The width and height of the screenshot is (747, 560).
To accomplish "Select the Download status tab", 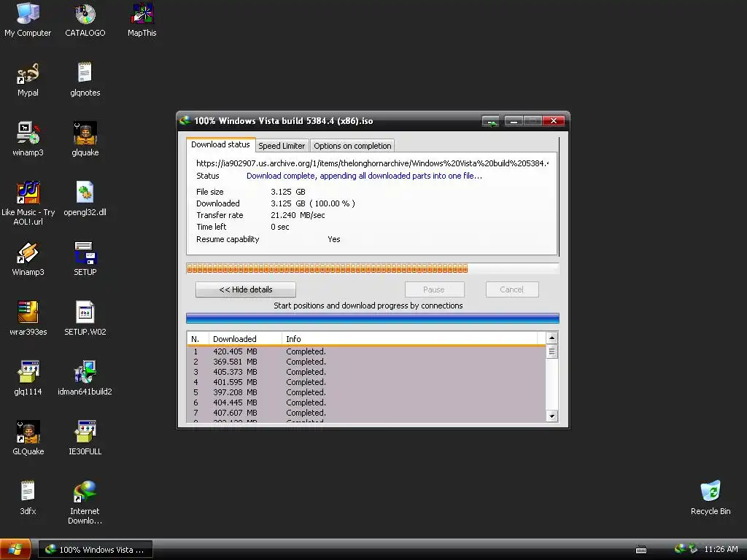I will point(220,145).
